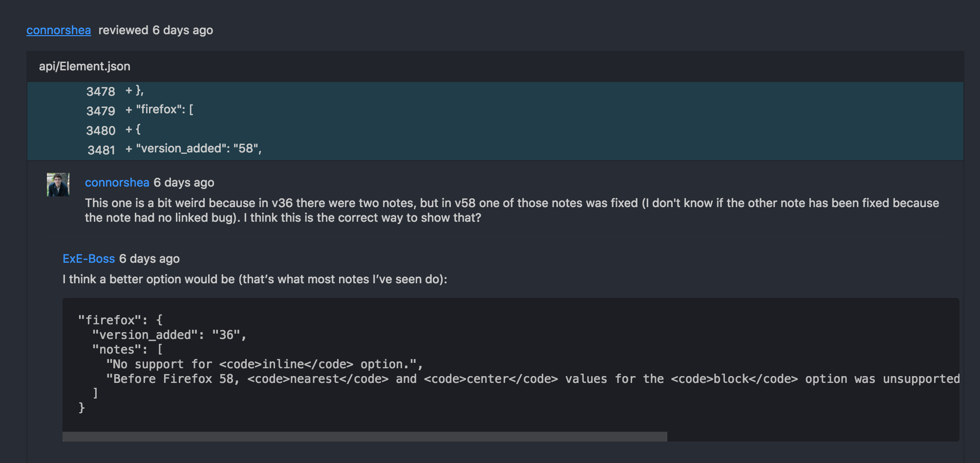Viewport: 980px width, 463px height.
Task: Click the '6 days ago' timestamp on connorshea's comment
Action: tap(184, 182)
